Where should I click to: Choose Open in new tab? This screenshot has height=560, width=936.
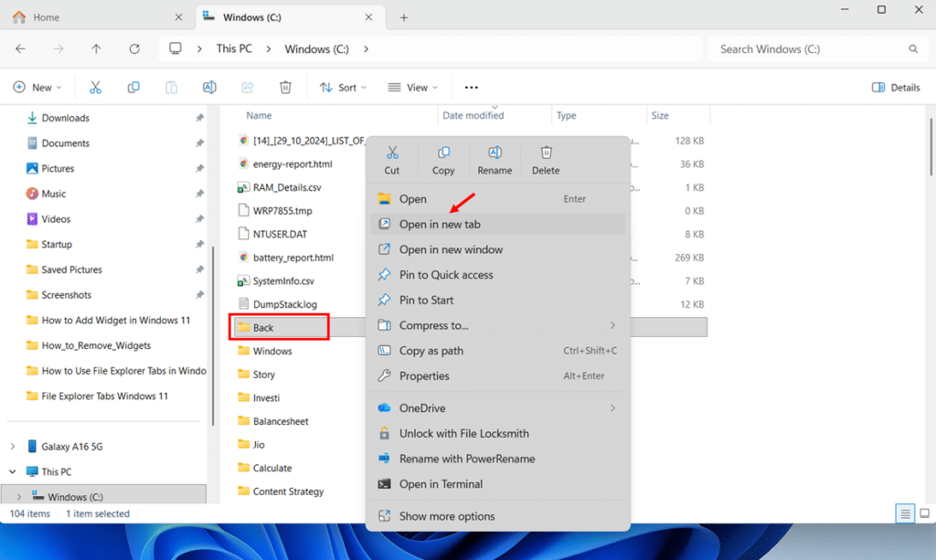(498, 224)
